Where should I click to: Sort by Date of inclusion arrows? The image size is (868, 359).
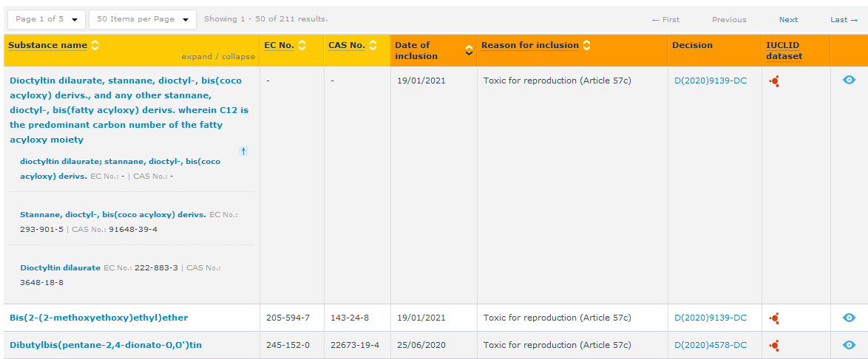(x=469, y=50)
